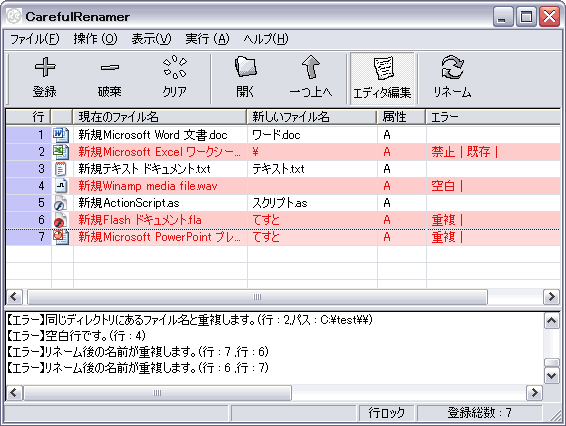Open the 表示(V) menu
Viewport: 566px width, 426px height.
(x=151, y=39)
